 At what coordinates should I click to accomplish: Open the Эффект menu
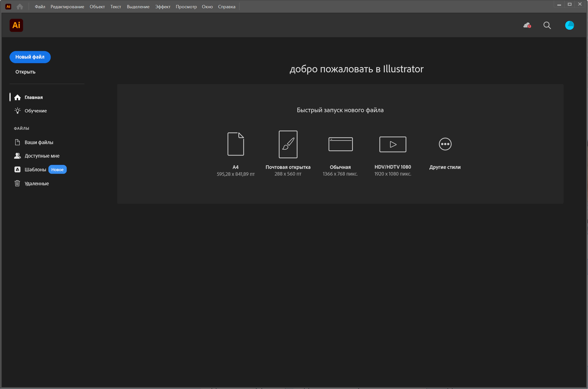tap(163, 7)
